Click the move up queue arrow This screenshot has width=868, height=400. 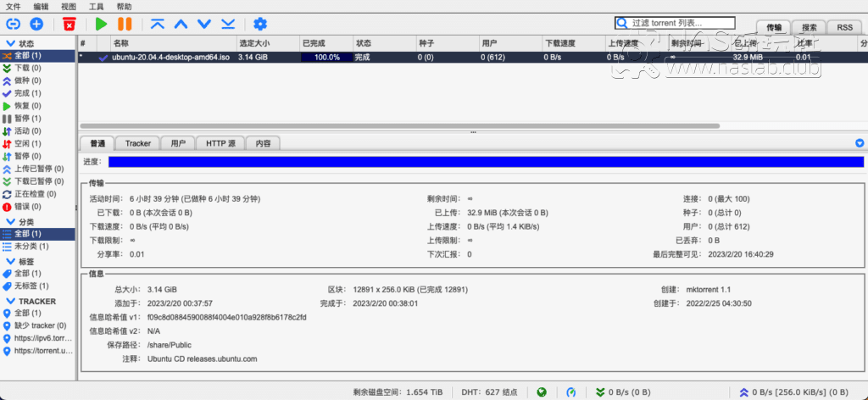coord(181,24)
